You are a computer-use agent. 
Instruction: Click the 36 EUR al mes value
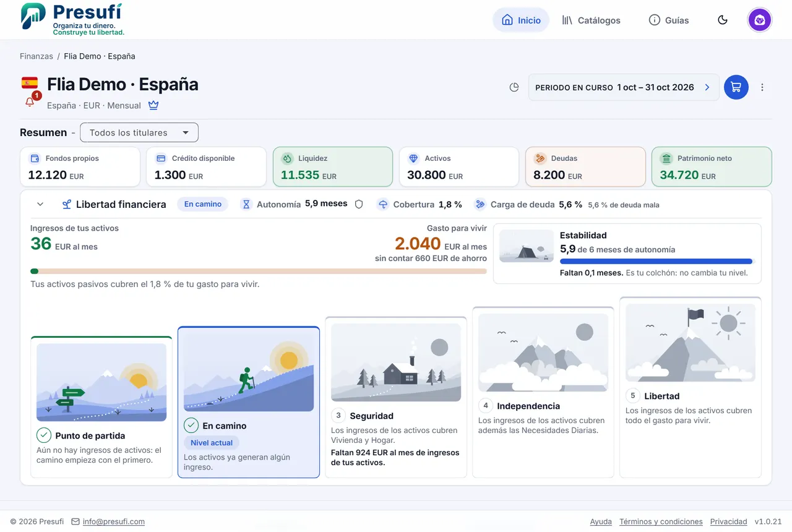tap(64, 244)
